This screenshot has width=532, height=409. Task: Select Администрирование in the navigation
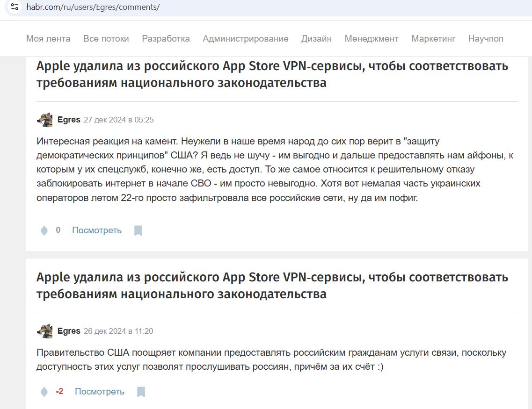coord(246,39)
